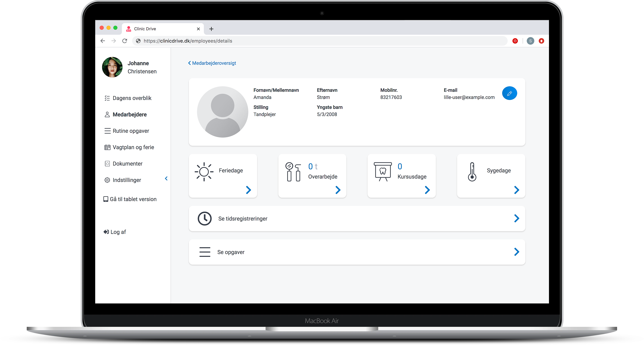The image size is (644, 345).
Task: Open Kursusdage details via its chevron
Action: (427, 190)
